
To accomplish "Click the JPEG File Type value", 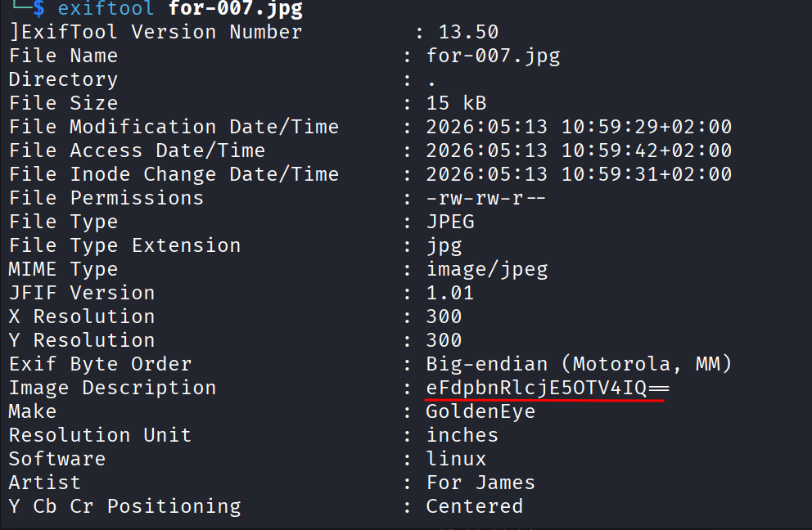I will point(450,222).
